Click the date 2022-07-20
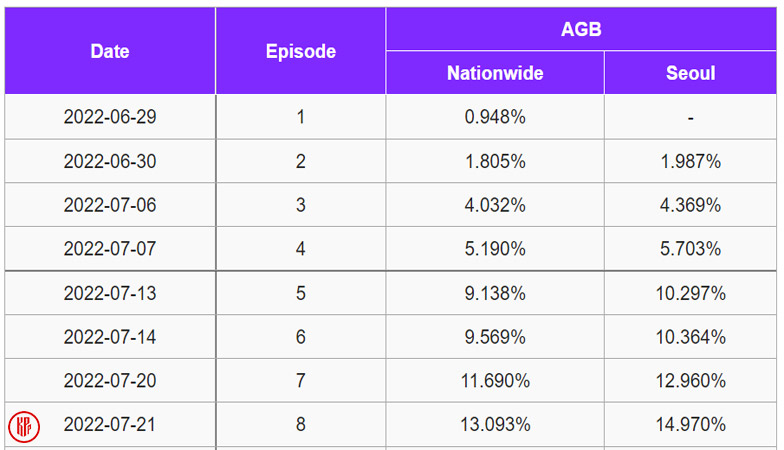 click(x=110, y=381)
